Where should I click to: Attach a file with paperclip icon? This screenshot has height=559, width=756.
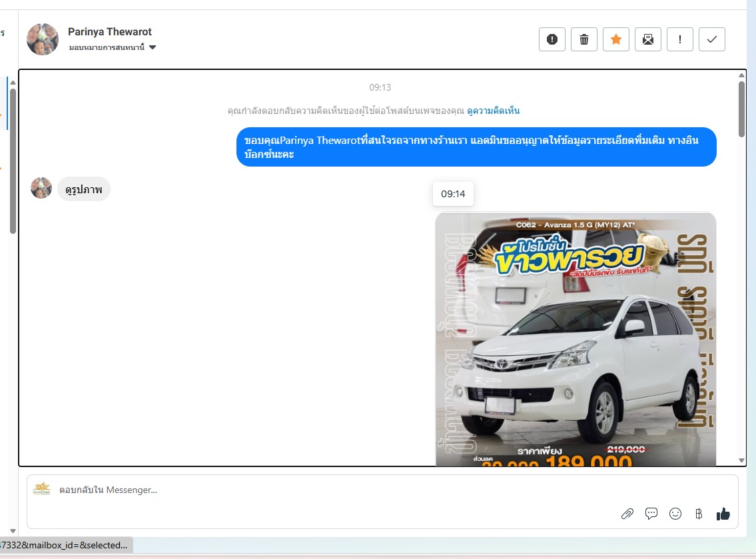click(x=627, y=514)
